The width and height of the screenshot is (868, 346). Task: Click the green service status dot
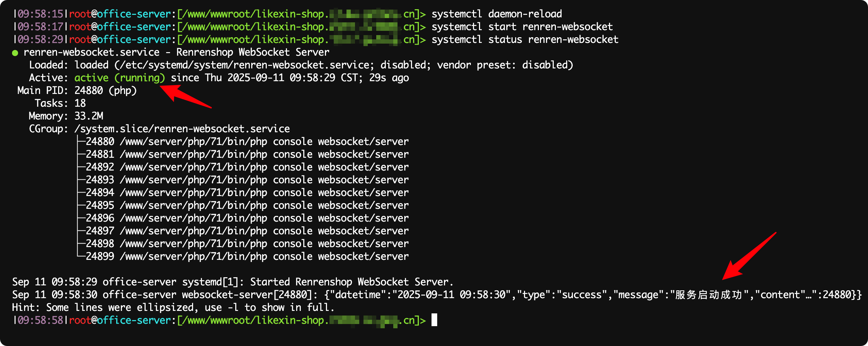point(15,53)
